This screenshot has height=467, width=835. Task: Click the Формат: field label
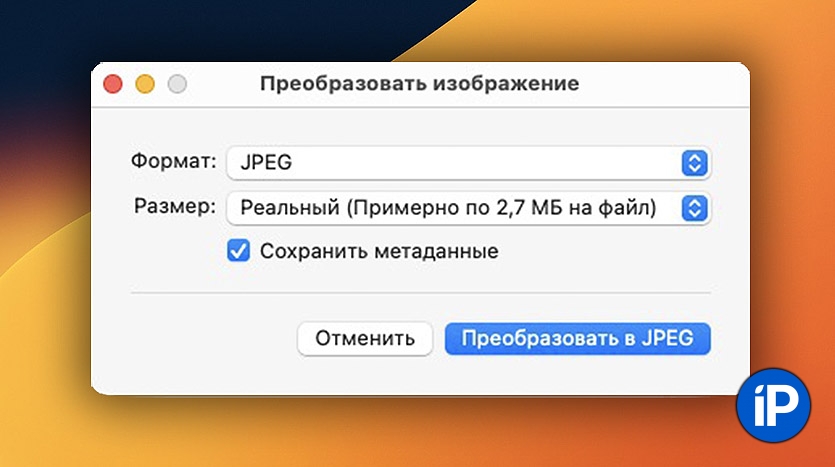(173, 161)
